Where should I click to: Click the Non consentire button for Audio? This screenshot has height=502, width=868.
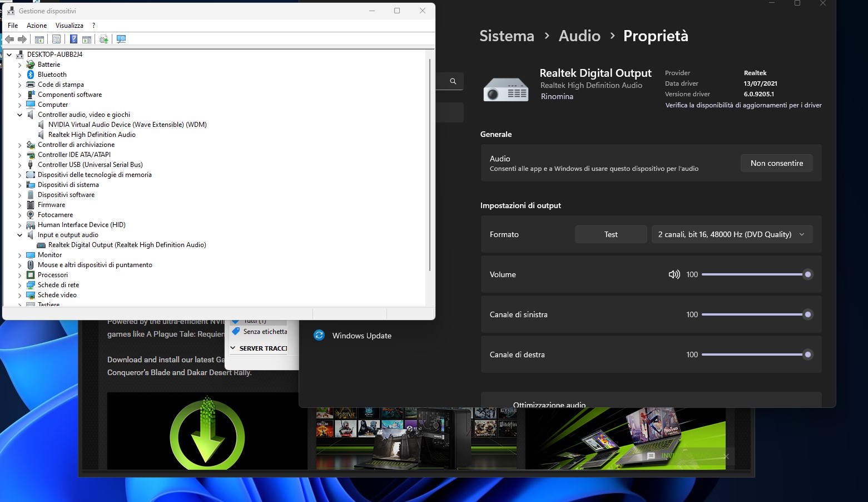tap(776, 163)
